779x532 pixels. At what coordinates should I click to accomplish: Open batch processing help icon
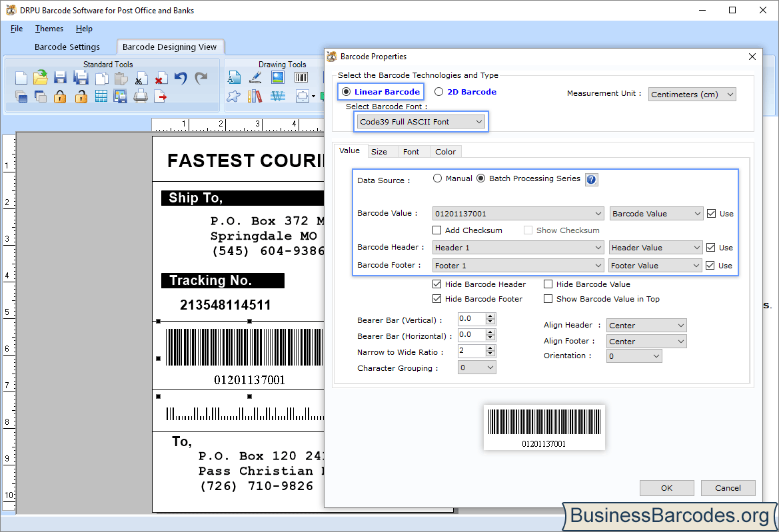[x=591, y=180]
